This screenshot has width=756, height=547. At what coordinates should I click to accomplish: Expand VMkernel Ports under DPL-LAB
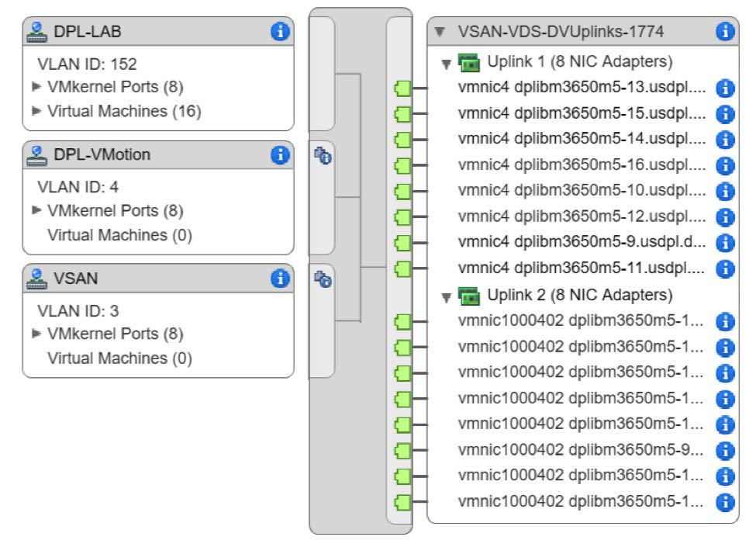coord(36,86)
